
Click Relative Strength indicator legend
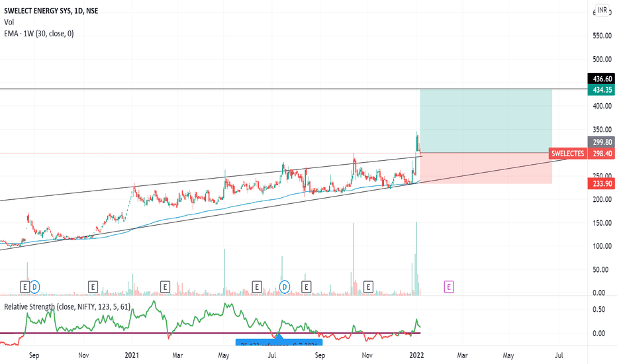click(68, 306)
